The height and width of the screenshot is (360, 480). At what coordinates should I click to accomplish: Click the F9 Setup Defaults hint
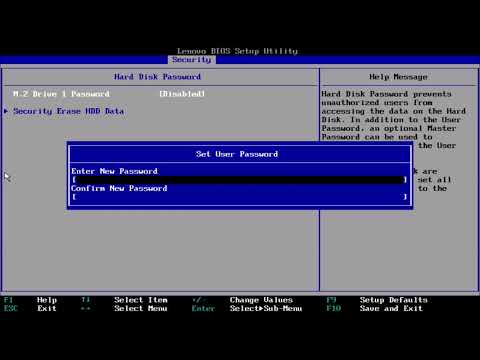[377, 300]
